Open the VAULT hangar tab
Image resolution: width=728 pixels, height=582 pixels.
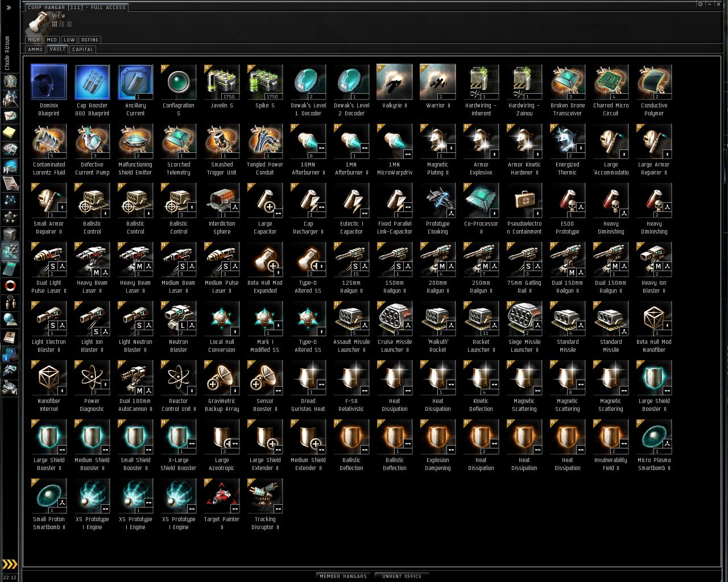tap(57, 49)
